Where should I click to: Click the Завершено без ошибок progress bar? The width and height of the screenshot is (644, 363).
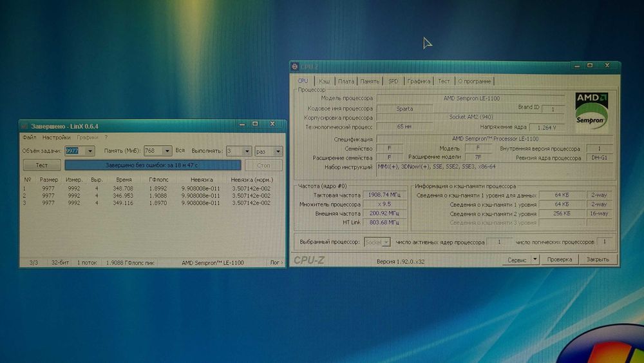click(153, 165)
